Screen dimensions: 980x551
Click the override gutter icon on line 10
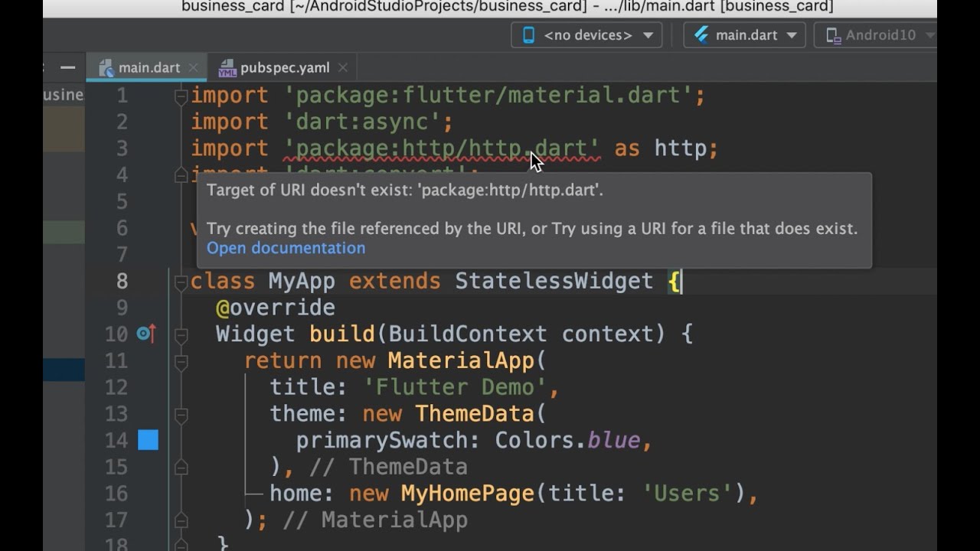point(146,334)
